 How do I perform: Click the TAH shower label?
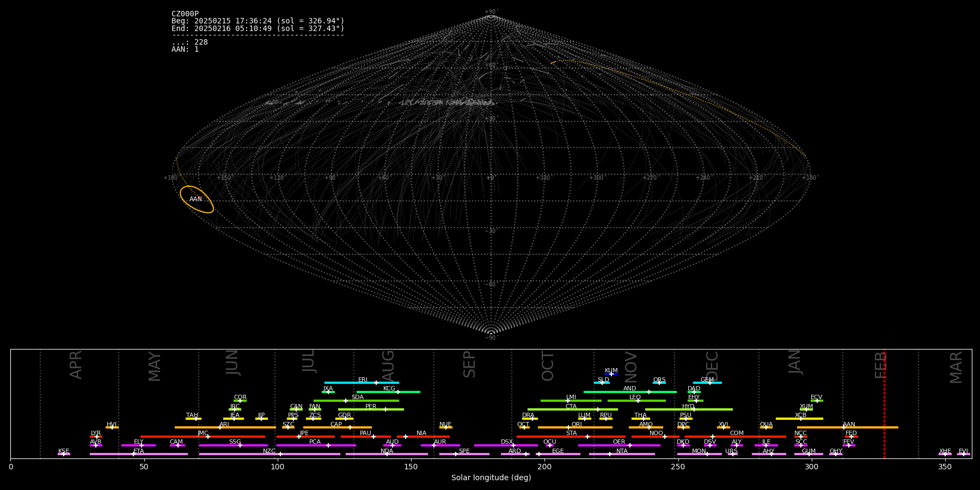[192, 415]
